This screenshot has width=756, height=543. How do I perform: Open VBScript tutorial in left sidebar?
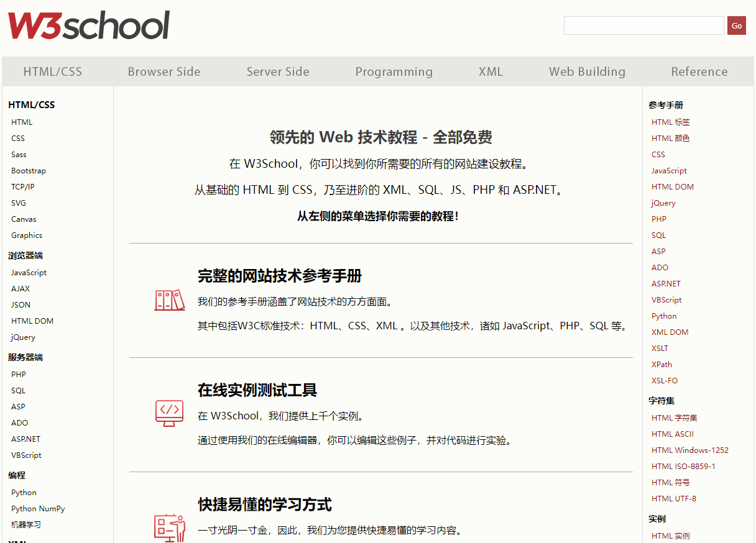click(26, 455)
